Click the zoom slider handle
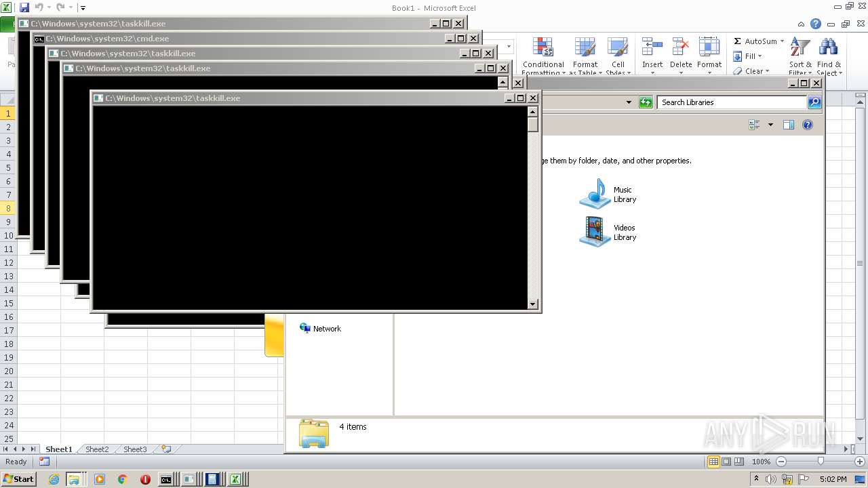The height and width of the screenshot is (488, 868). coord(821,462)
